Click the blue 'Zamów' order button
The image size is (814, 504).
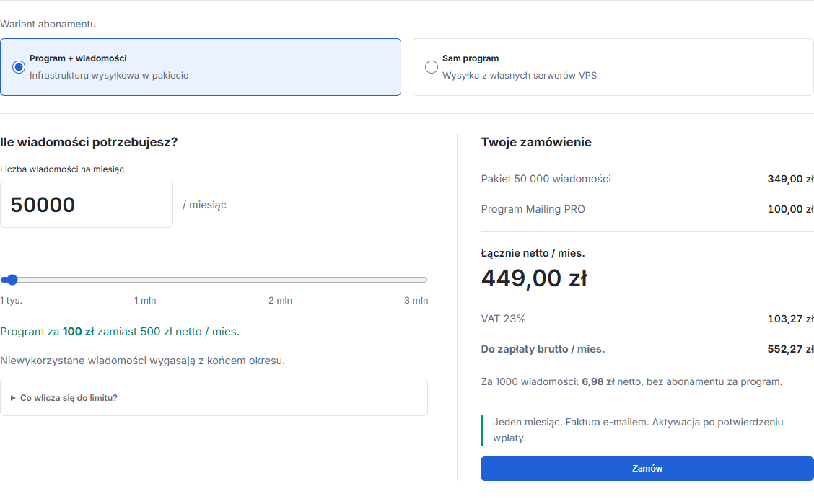coord(647,468)
